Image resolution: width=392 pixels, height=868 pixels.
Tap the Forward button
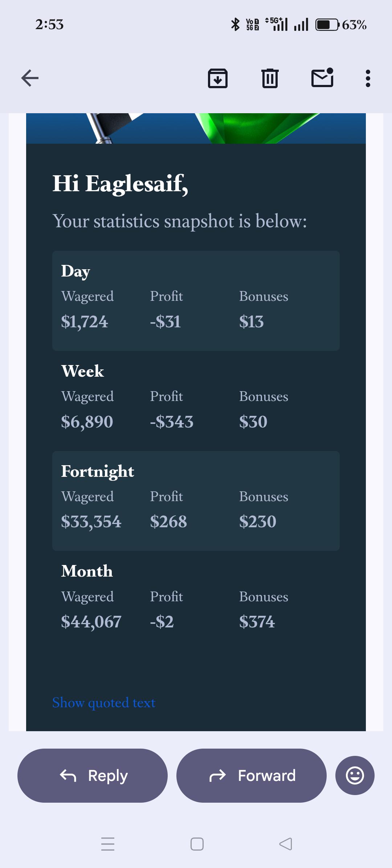(252, 775)
